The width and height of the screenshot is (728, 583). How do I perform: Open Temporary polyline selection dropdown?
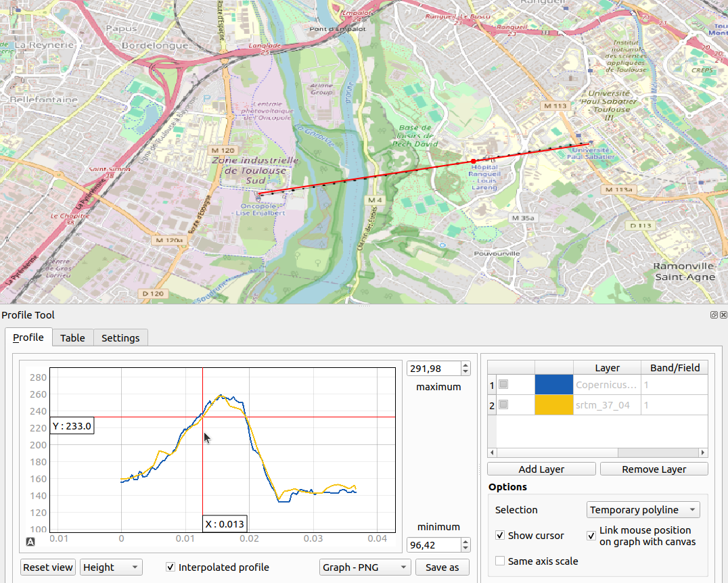[643, 510]
